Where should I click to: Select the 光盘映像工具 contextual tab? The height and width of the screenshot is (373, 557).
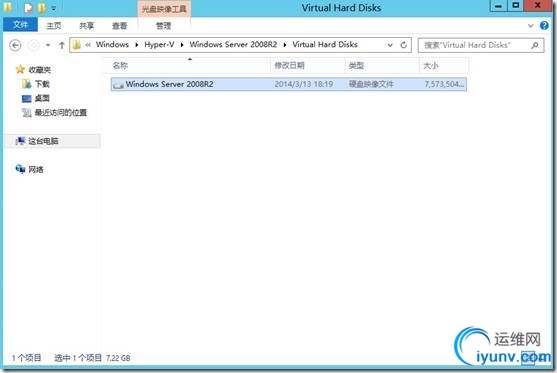pyautogui.click(x=164, y=9)
